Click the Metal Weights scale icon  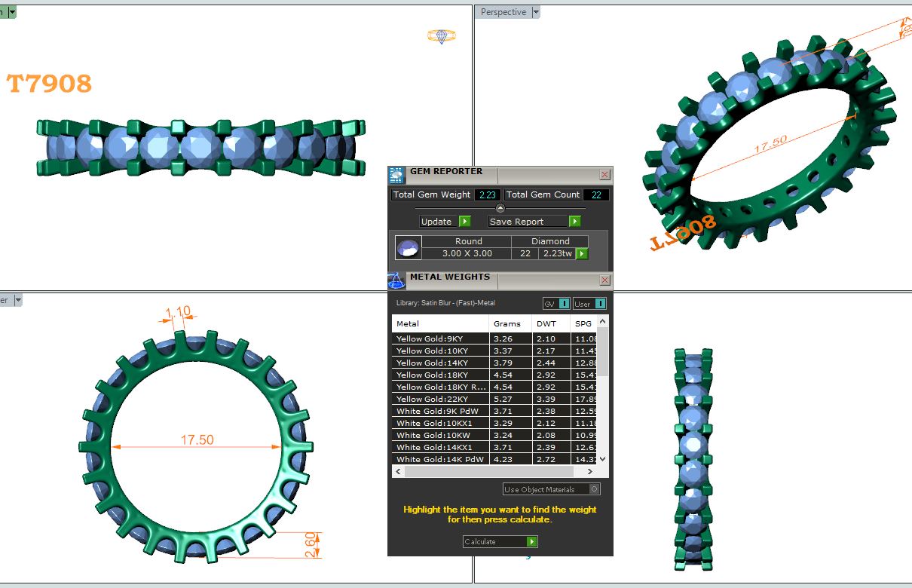[x=396, y=281]
